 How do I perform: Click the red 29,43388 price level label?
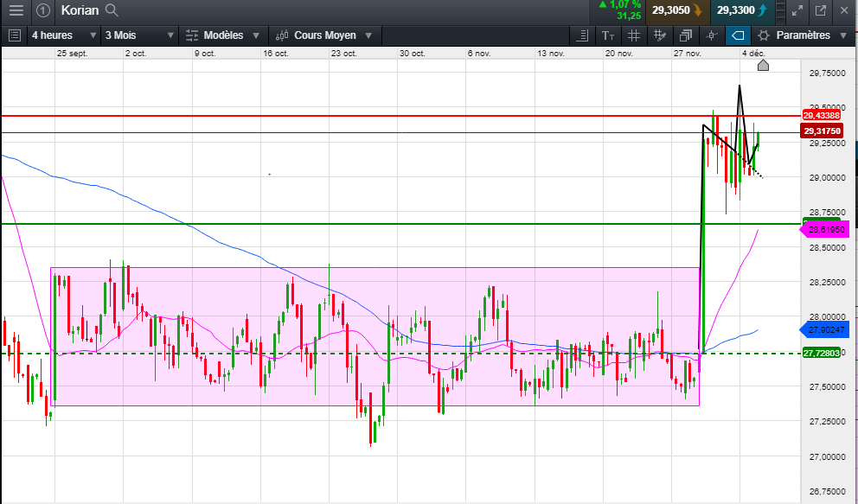click(x=822, y=115)
